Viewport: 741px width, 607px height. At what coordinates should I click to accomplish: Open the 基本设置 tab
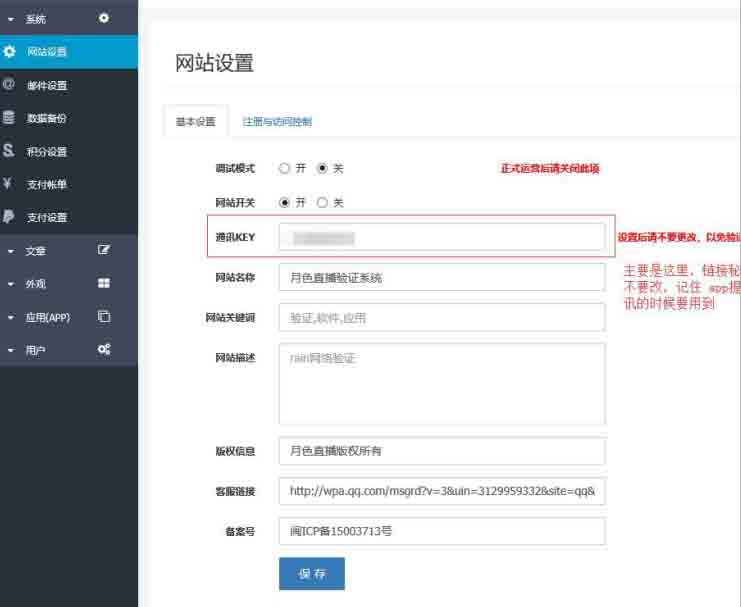coord(195,122)
